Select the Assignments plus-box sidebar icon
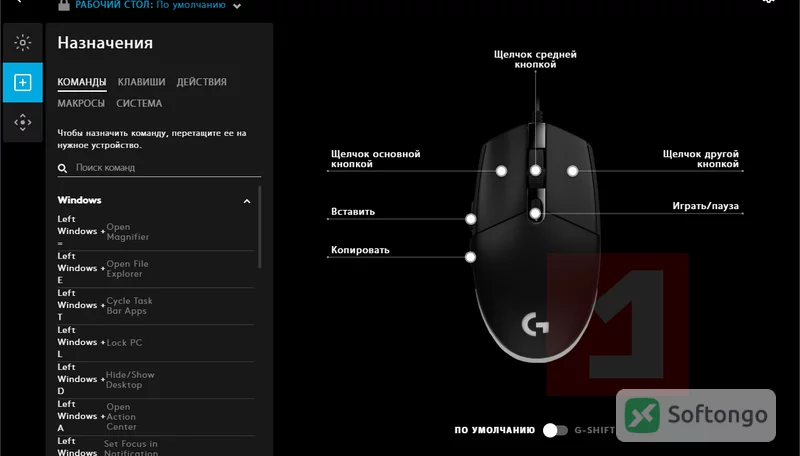 click(22, 83)
